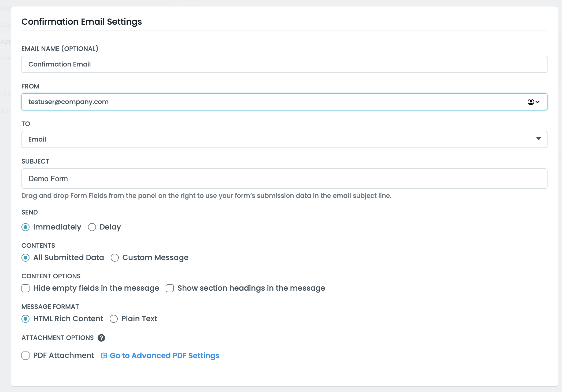Choose Custom Message contents
Screen dimensions: 562x392
pos(115,258)
